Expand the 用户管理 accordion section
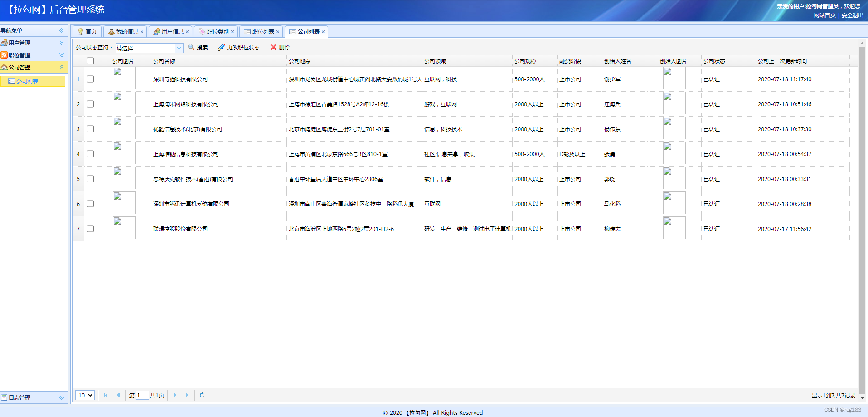Screen dimensions: 868x417 pyautogui.click(x=62, y=43)
